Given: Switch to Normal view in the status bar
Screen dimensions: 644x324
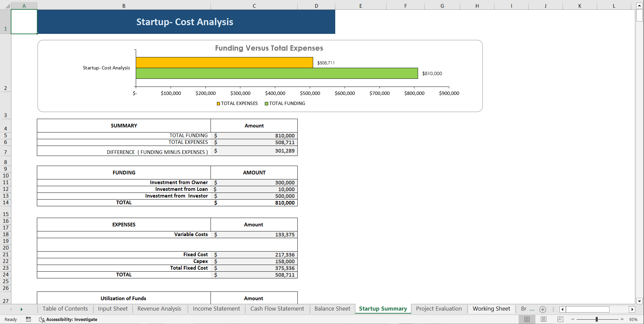Looking at the screenshot, I should click(527, 319).
